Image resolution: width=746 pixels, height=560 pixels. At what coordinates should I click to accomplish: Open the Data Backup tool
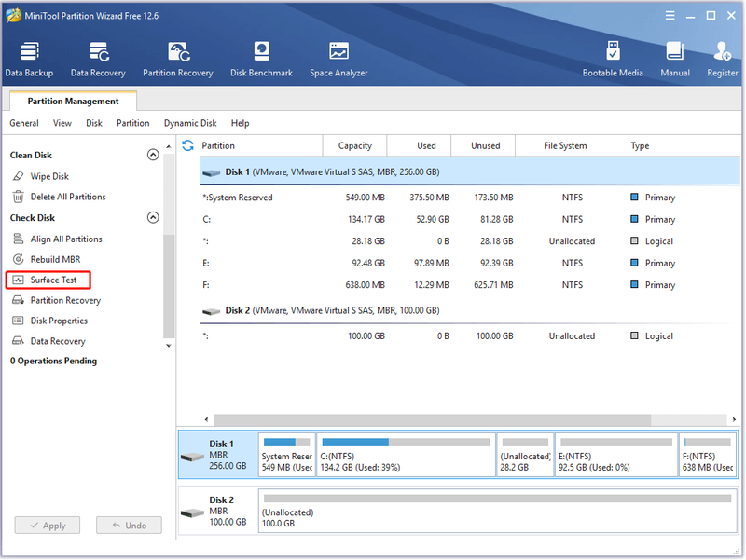pos(29,59)
